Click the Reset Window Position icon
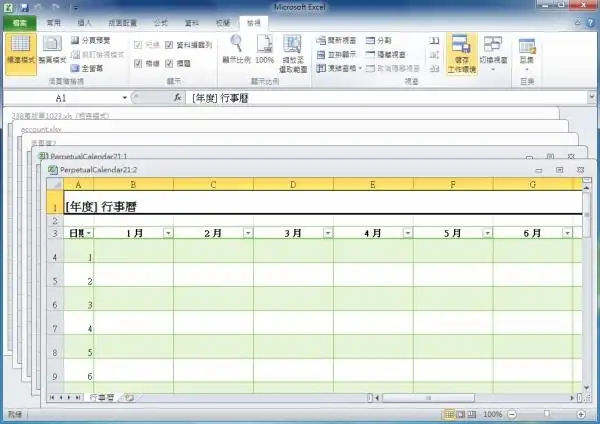600x424 pixels. click(x=434, y=68)
